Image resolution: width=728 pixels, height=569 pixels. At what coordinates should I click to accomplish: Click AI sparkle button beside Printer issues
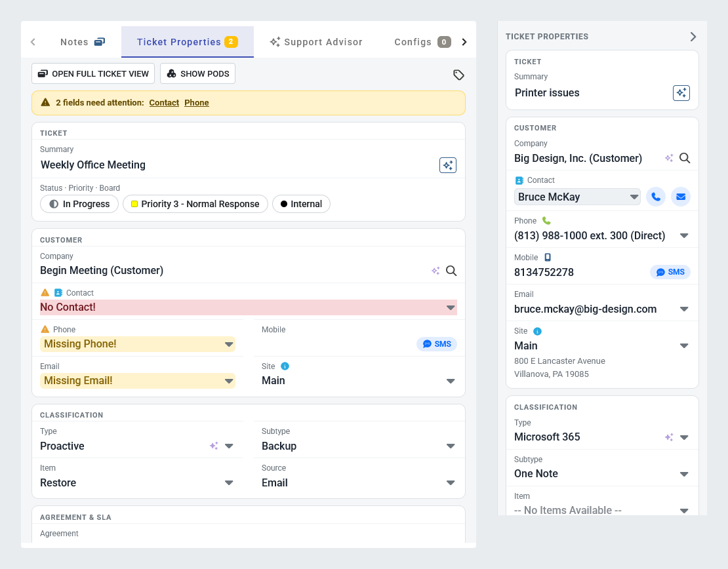681,93
